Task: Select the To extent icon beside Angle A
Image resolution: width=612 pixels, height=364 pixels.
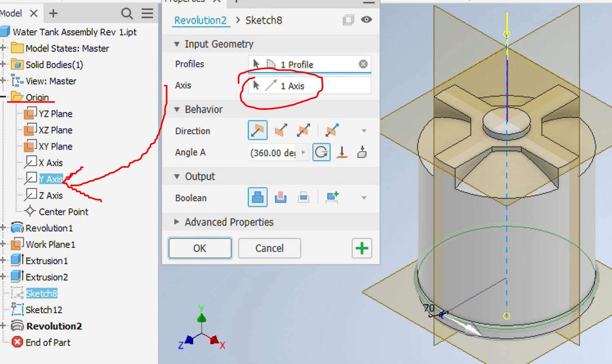Action: point(342,152)
